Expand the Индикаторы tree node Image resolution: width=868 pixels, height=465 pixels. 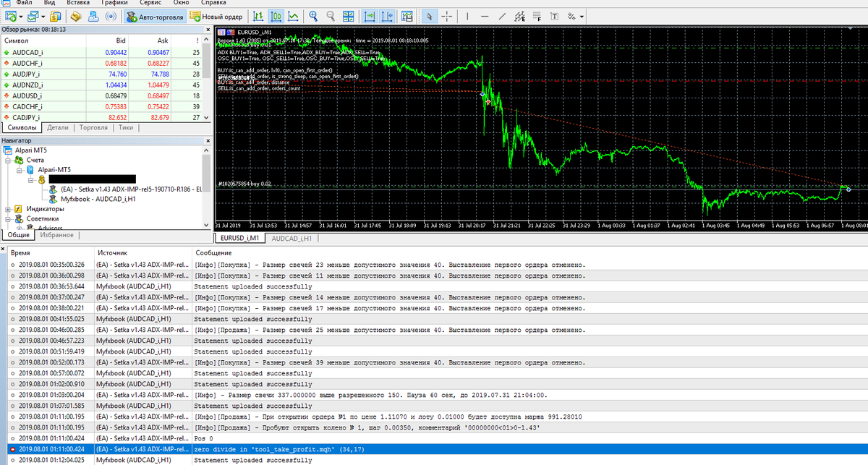pos(8,208)
